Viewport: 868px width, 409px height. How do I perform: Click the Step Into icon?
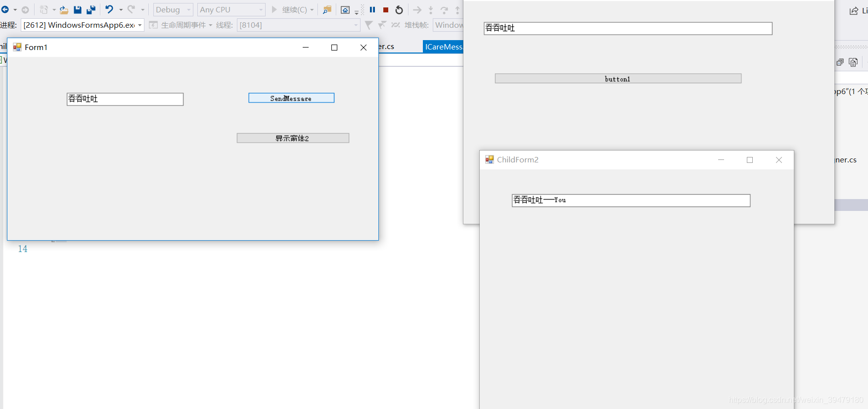(431, 10)
